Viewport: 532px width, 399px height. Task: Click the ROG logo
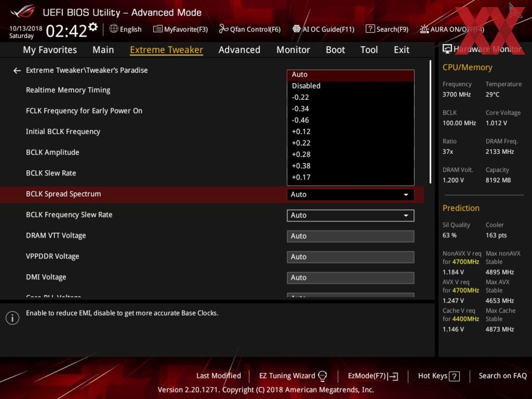(23, 12)
